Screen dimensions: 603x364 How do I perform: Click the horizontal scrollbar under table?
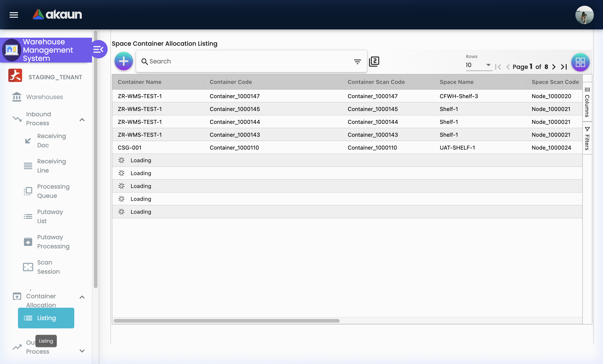pyautogui.click(x=226, y=321)
